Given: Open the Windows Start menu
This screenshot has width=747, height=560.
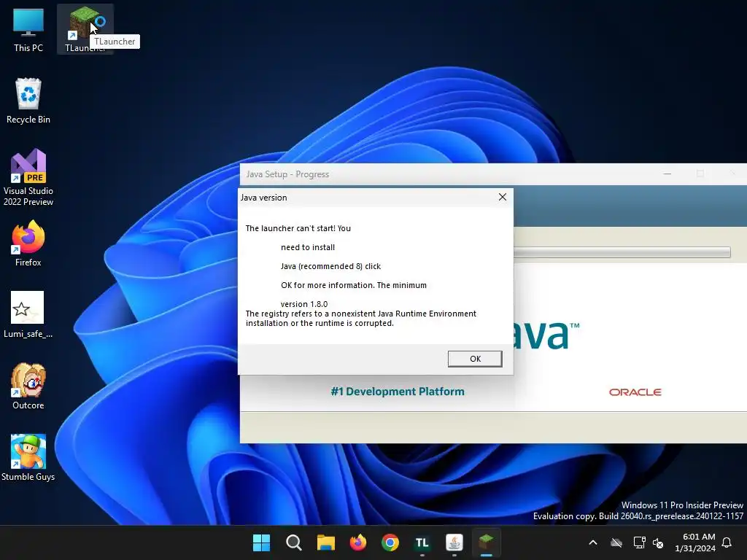Looking at the screenshot, I should (x=261, y=542).
